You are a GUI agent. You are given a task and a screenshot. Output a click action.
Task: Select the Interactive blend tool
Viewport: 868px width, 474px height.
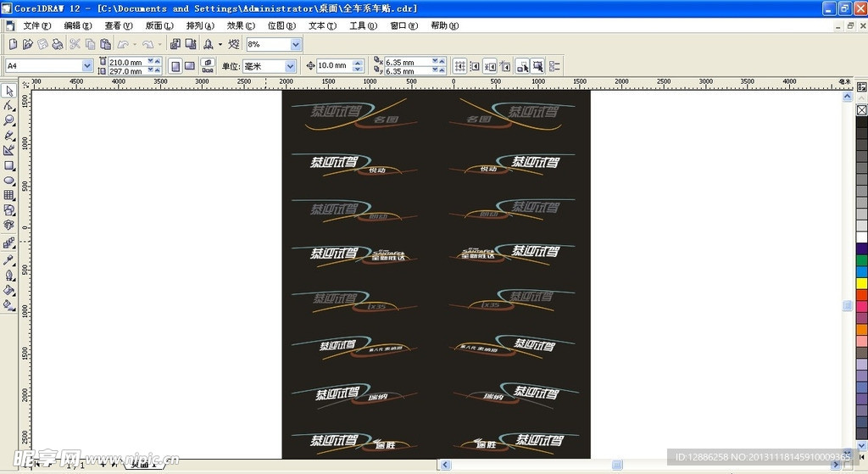(x=8, y=243)
